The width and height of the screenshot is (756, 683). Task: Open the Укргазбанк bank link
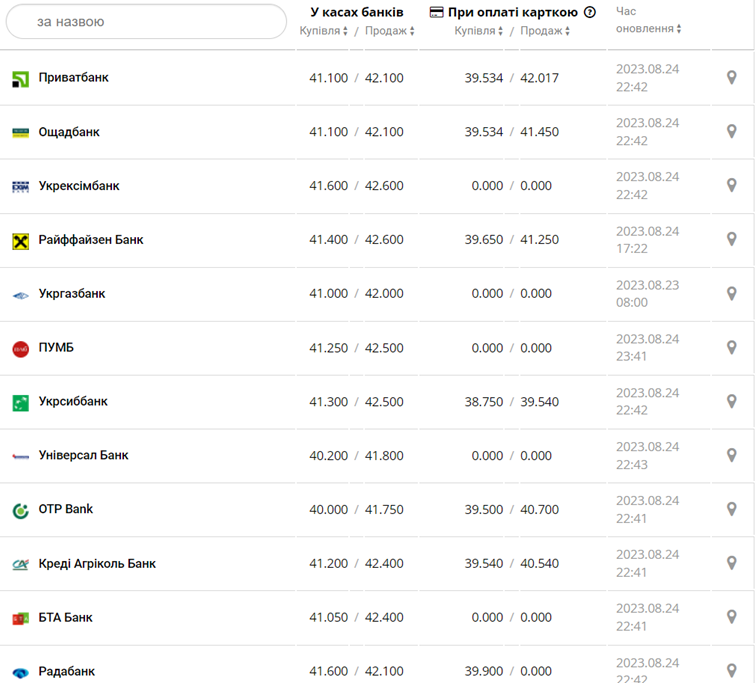pos(72,294)
